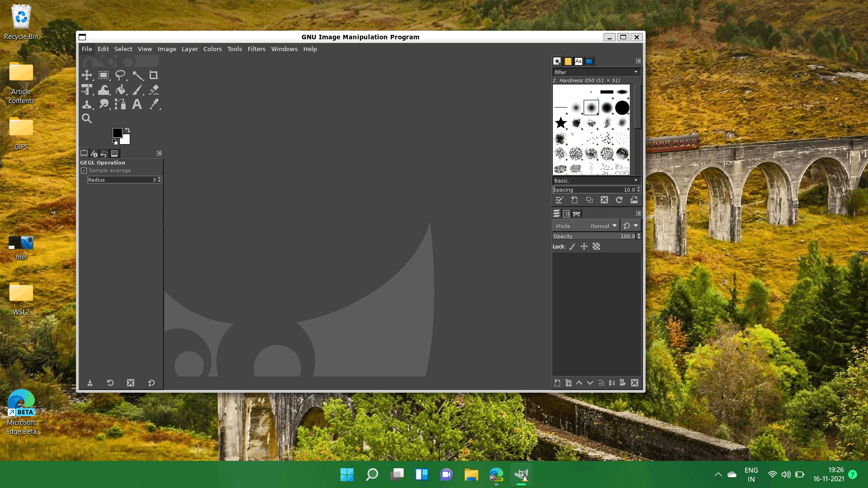Viewport: 868px width, 488px height.
Task: Pick the Clone stamp tool
Action: point(87,104)
